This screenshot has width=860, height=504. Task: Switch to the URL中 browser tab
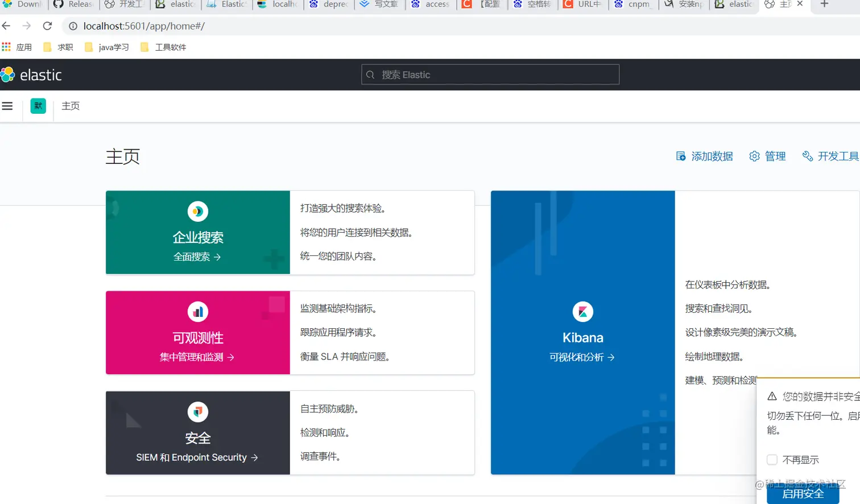coord(583,5)
